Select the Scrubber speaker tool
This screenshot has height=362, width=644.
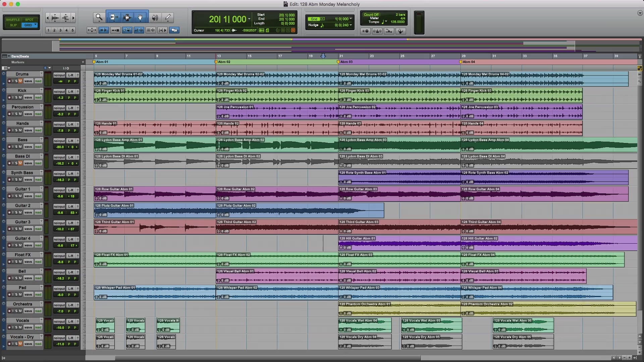pyautogui.click(x=155, y=17)
